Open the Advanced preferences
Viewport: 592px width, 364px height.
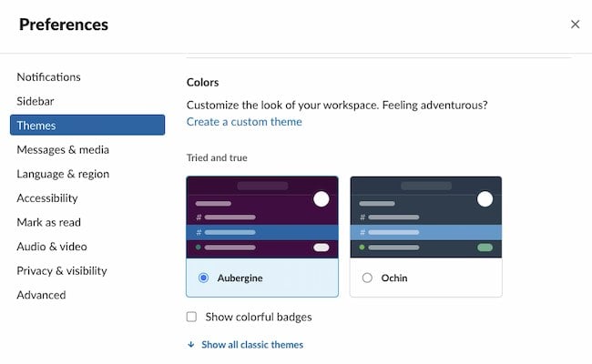coord(41,295)
